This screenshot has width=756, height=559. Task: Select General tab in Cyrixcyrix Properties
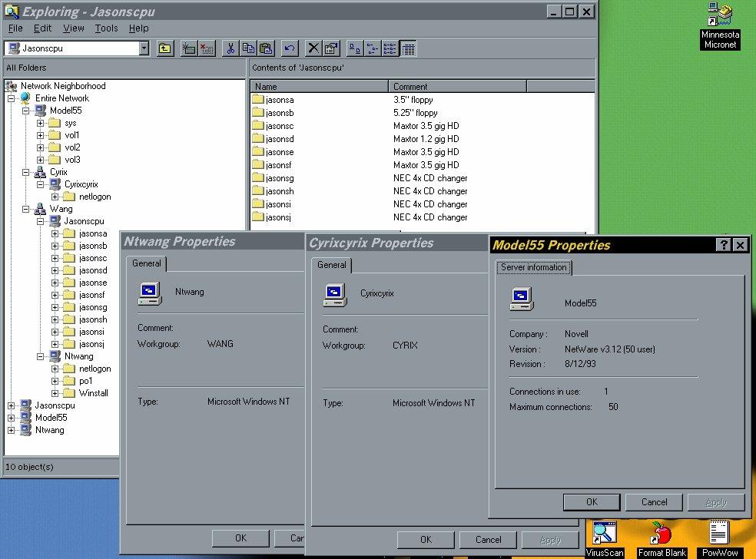point(332,265)
